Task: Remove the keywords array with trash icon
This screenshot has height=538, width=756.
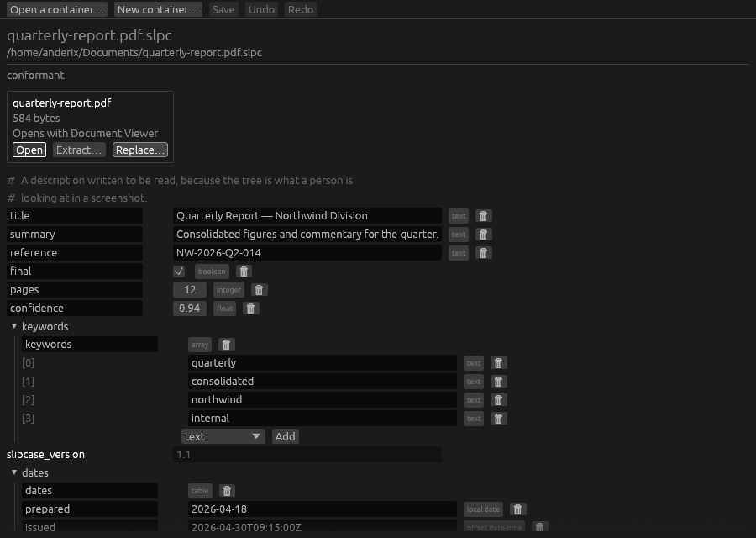Action: pos(226,345)
